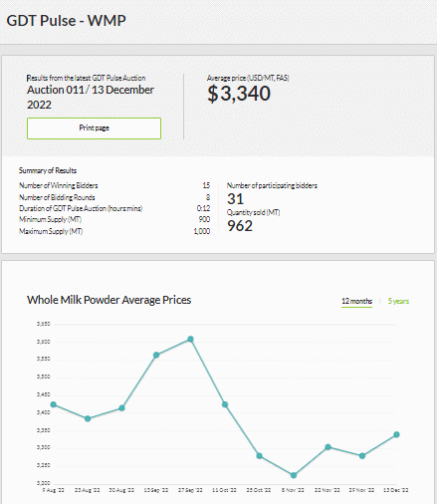Click the 'GDT Pulse - WMP' page title
The height and width of the screenshot is (504, 437).
click(x=67, y=21)
